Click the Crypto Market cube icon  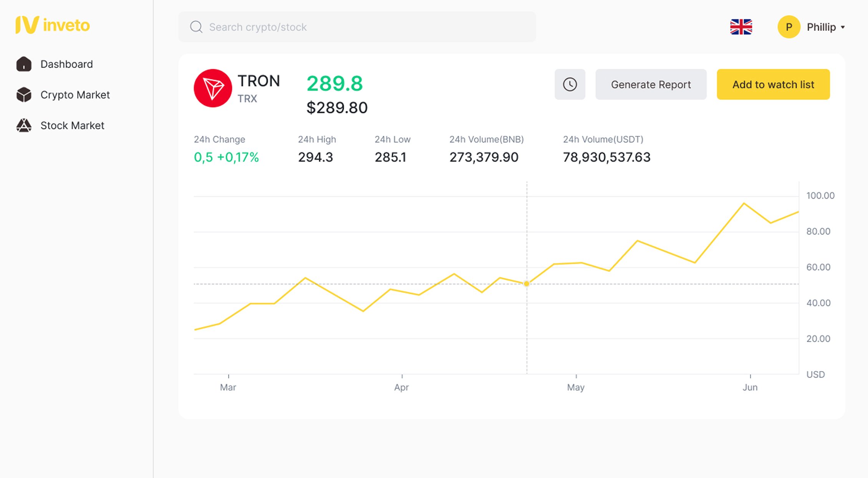click(24, 95)
